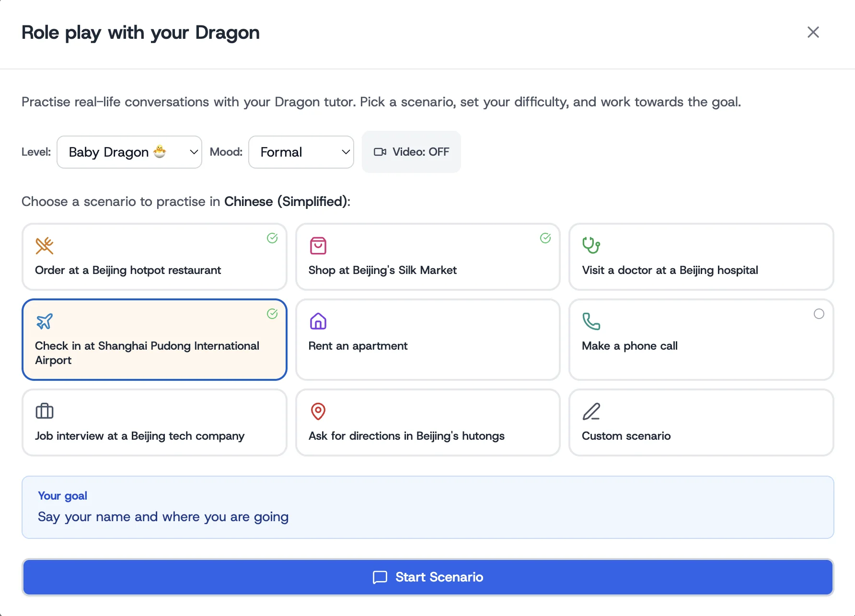
Task: Select the radio circle on Make a phone call
Action: (819, 314)
